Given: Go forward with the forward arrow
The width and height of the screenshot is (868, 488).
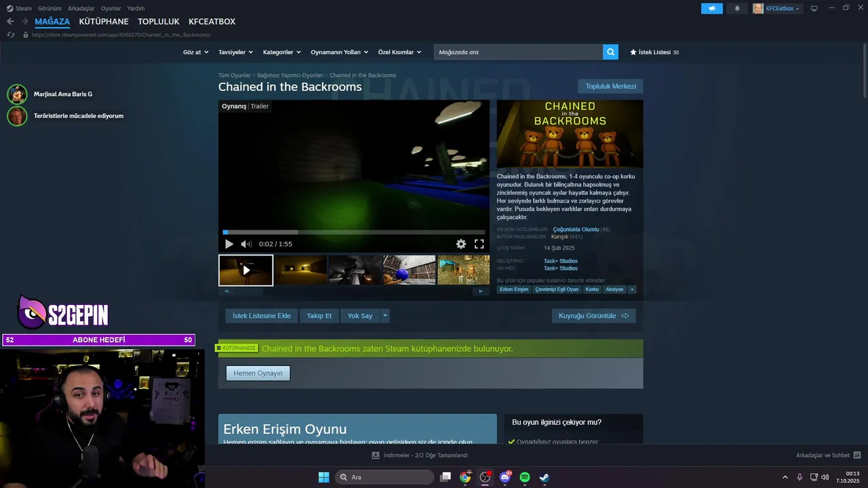Looking at the screenshot, I should click(x=24, y=22).
